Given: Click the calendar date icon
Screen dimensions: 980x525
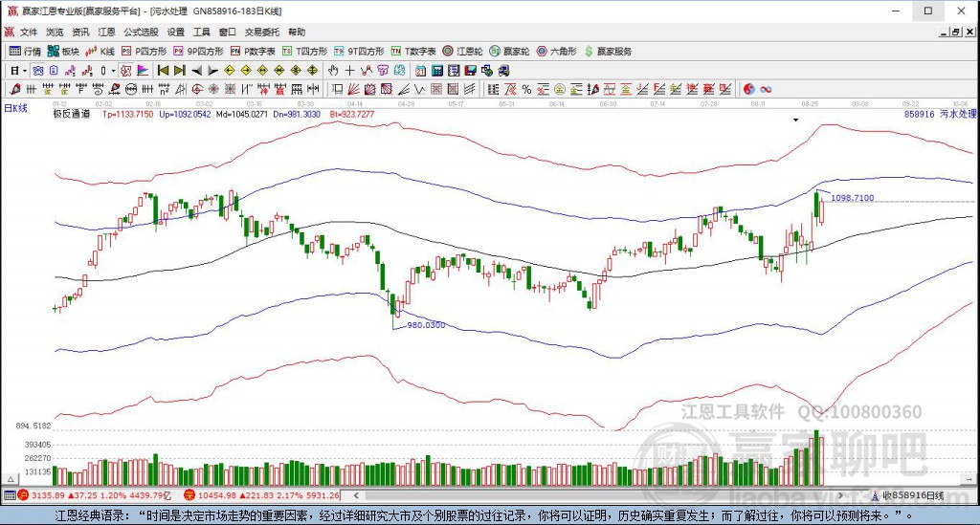Looking at the screenshot, I should (420, 71).
